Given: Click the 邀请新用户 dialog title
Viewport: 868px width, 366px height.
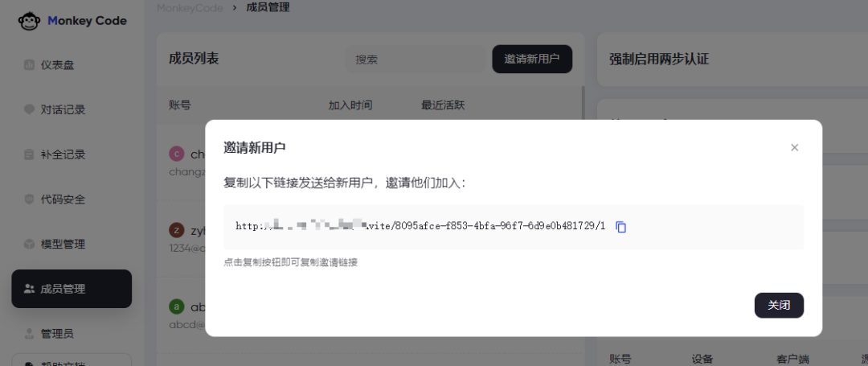Looking at the screenshot, I should (255, 147).
